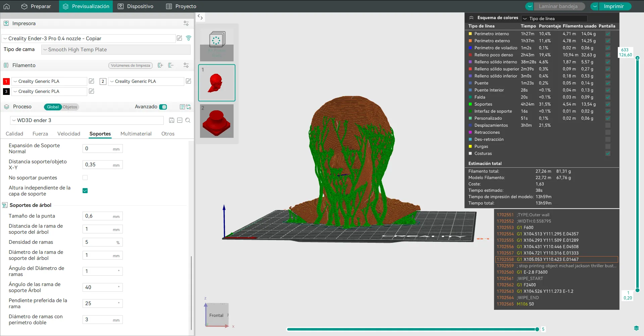Image resolution: width=644 pixels, height=336 pixels.
Task: Click the bottom handle of the vertical layer slider
Action: 637,290
